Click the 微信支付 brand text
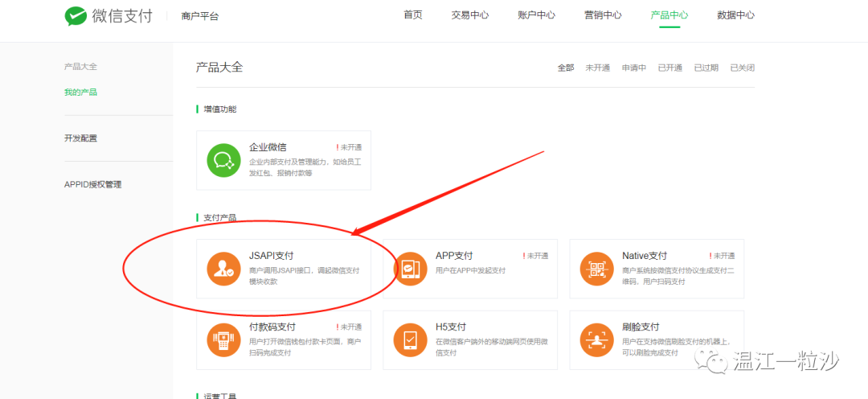This screenshot has height=399, width=868. point(122,15)
